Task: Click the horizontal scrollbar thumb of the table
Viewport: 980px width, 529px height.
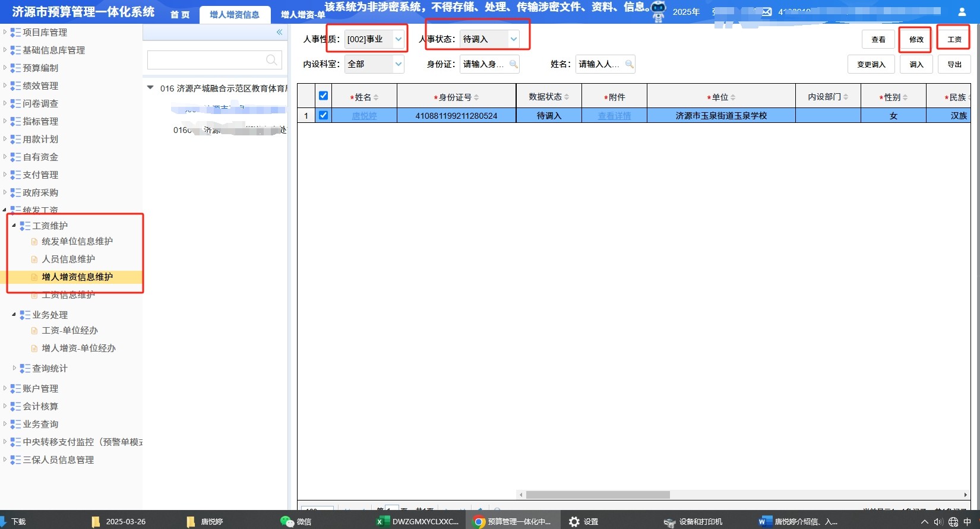Action: tap(598, 495)
